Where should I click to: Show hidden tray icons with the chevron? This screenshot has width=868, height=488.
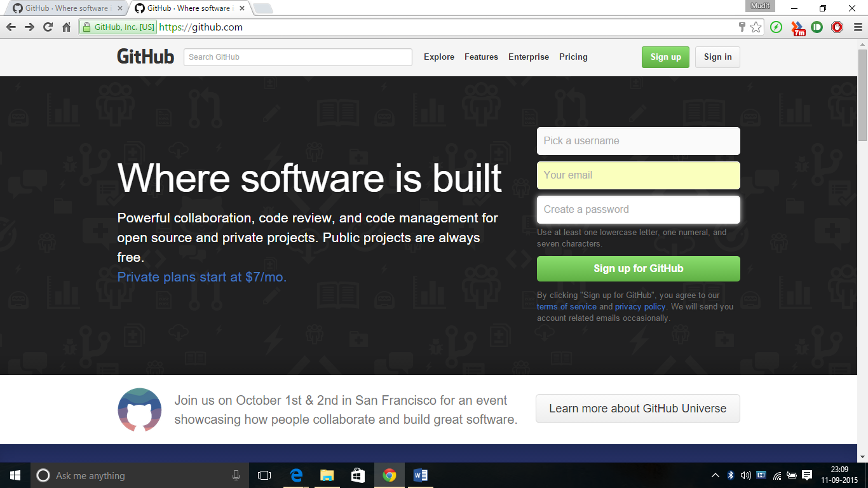tap(715, 475)
